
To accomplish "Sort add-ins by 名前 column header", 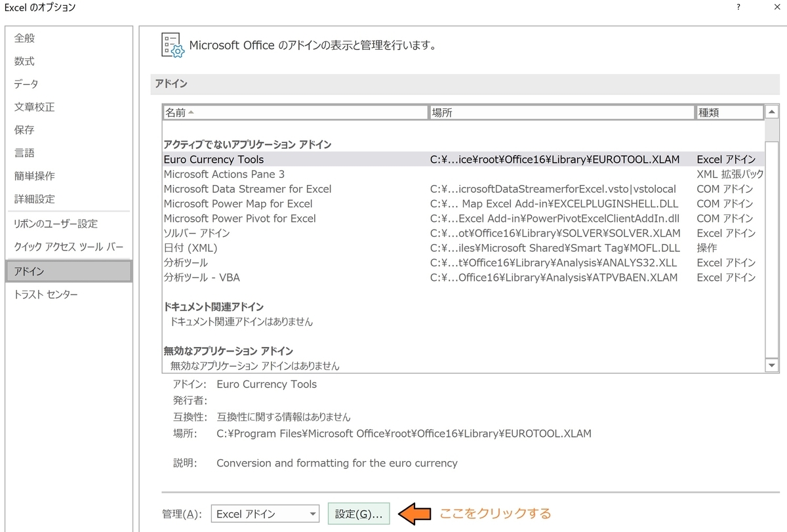I will 295,113.
